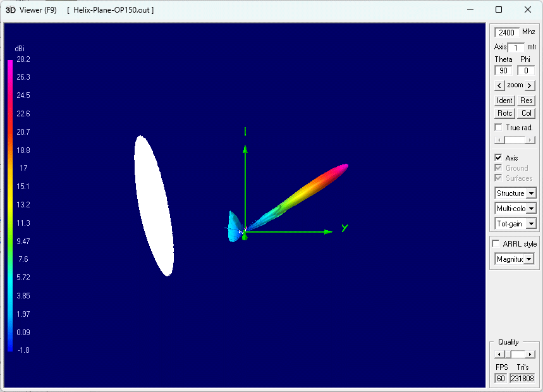Open the Tot-gain dropdown

[532, 223]
